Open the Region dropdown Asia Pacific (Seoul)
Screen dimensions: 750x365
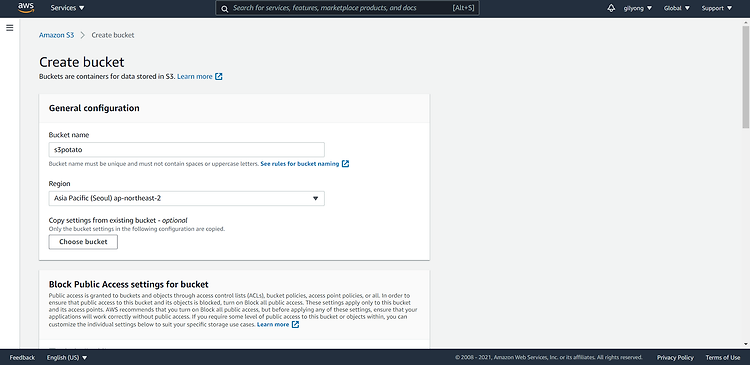[x=187, y=199]
